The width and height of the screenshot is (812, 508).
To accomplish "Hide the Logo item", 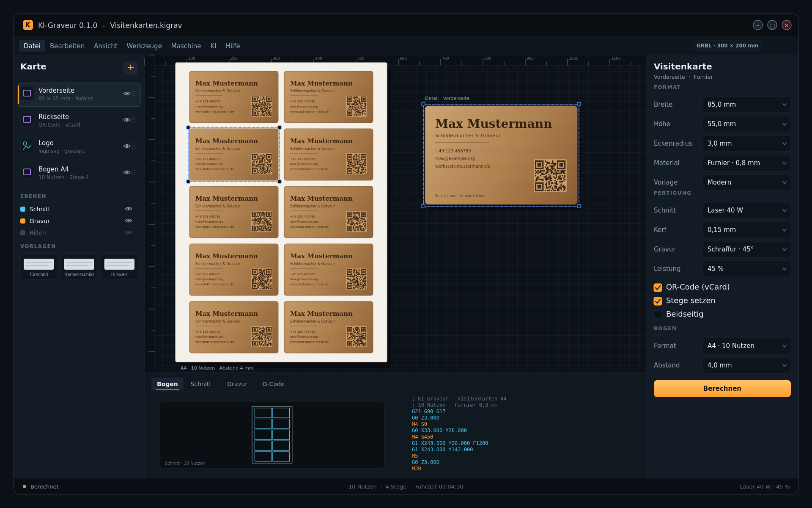I will click(x=126, y=146).
